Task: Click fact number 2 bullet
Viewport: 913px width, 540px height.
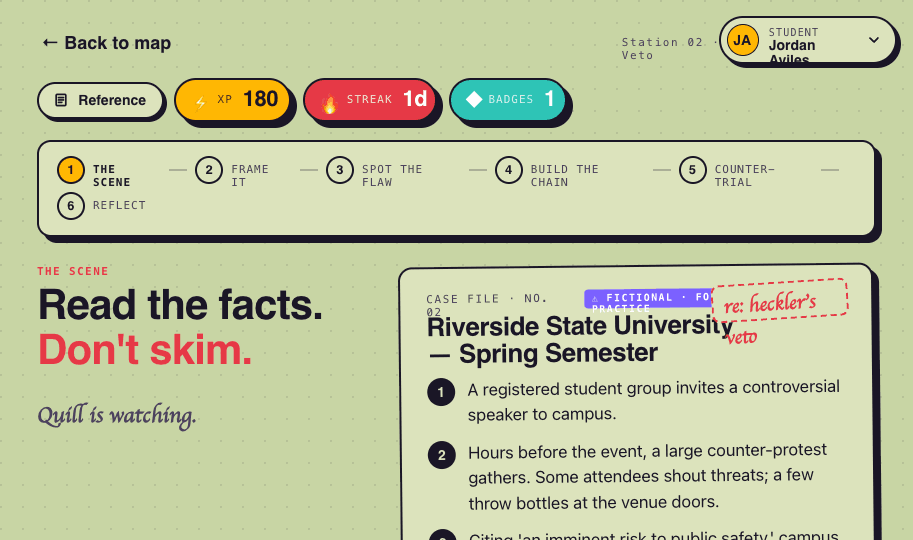Action: point(441,455)
